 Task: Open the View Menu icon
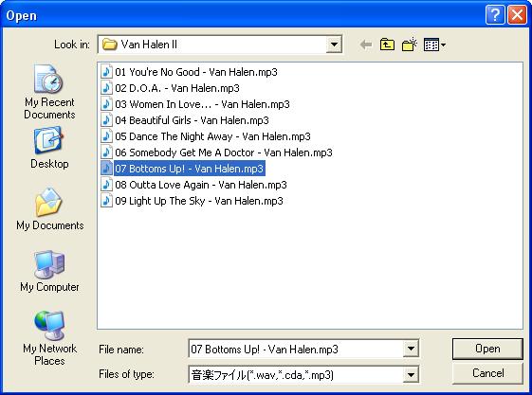[434, 45]
